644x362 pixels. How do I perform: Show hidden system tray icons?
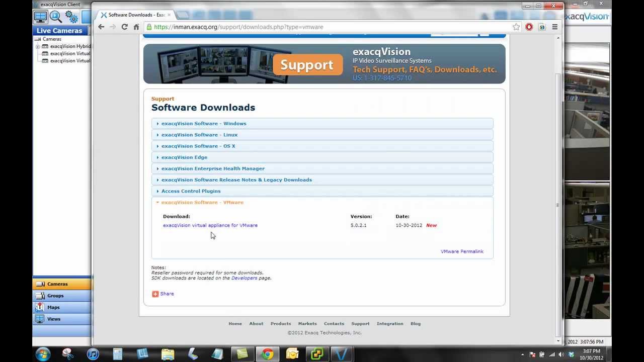pos(522,354)
